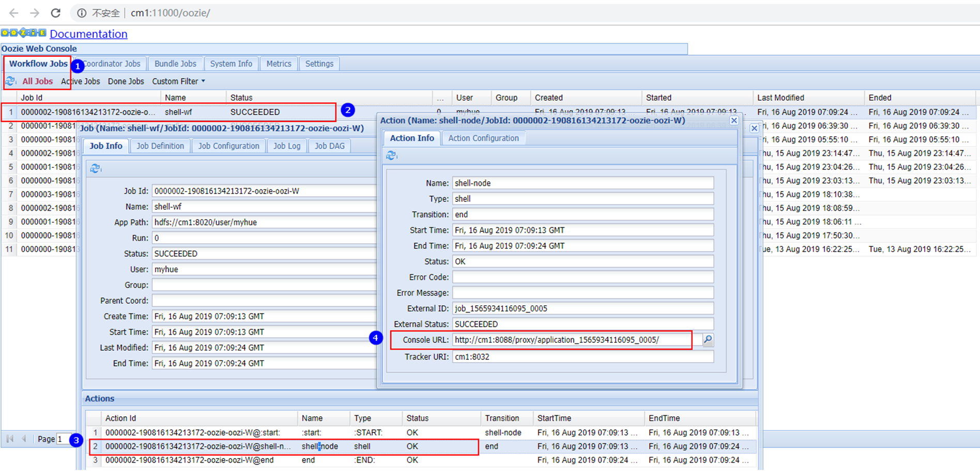This screenshot has height=471, width=980.
Task: Click the page number input box
Action: click(64, 439)
